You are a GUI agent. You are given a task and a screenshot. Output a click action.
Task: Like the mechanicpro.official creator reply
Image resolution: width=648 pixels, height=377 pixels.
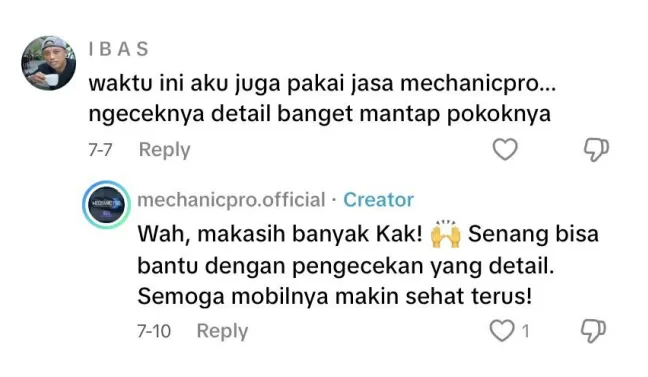click(502, 331)
